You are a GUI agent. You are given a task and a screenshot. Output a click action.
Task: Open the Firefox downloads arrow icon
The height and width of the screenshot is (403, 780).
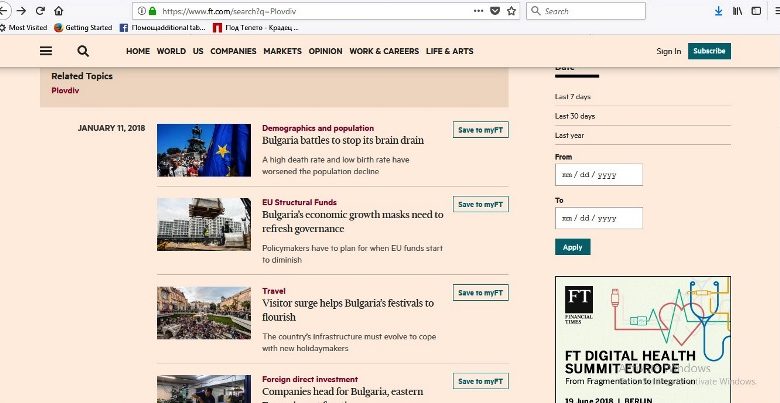pyautogui.click(x=718, y=11)
